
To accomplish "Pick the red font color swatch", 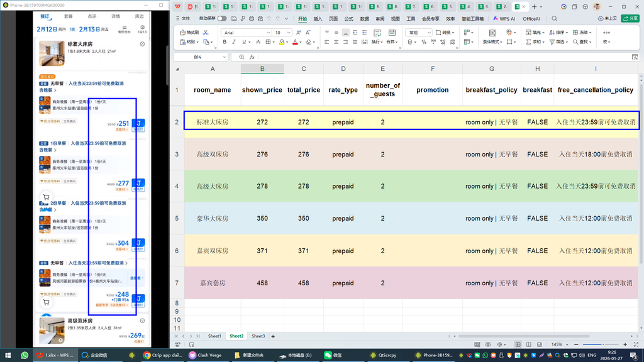I will [295, 42].
